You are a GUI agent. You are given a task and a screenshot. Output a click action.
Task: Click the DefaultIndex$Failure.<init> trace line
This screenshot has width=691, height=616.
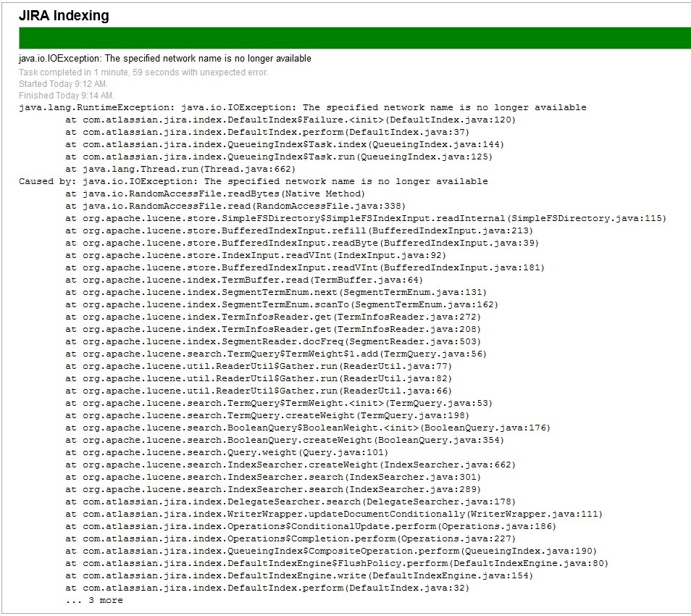290,120
